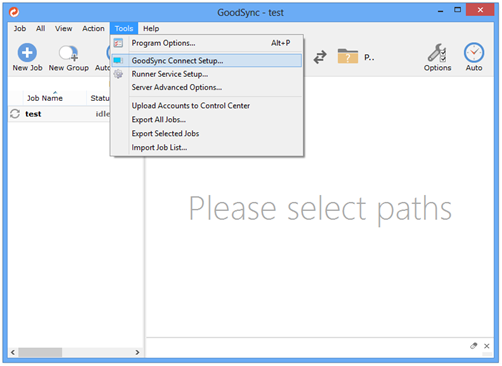The height and width of the screenshot is (366, 502).
Task: Open the Action menu
Action: 93,29
